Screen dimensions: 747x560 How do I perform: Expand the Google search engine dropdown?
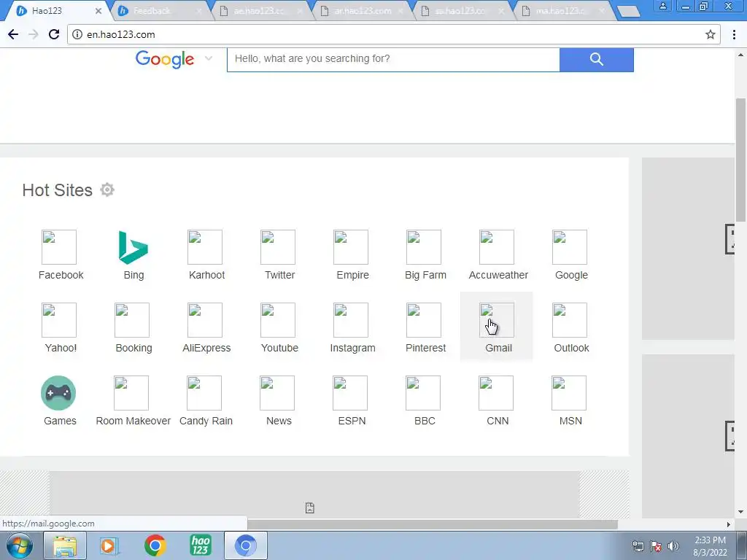(x=208, y=58)
